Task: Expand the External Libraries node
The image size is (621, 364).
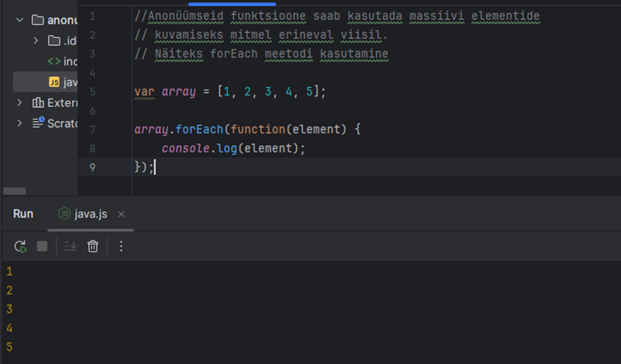Action: [x=19, y=102]
